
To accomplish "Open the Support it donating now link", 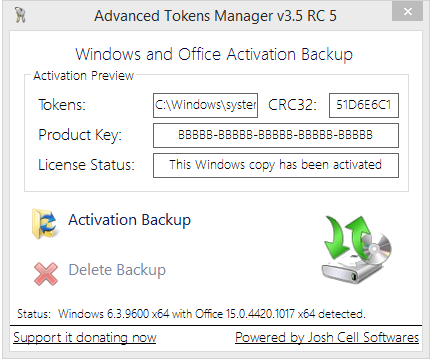I will coord(85,337).
